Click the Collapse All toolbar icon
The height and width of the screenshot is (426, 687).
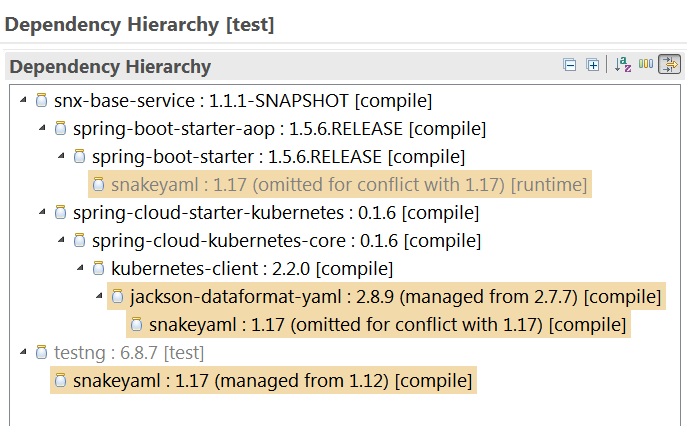click(x=570, y=65)
